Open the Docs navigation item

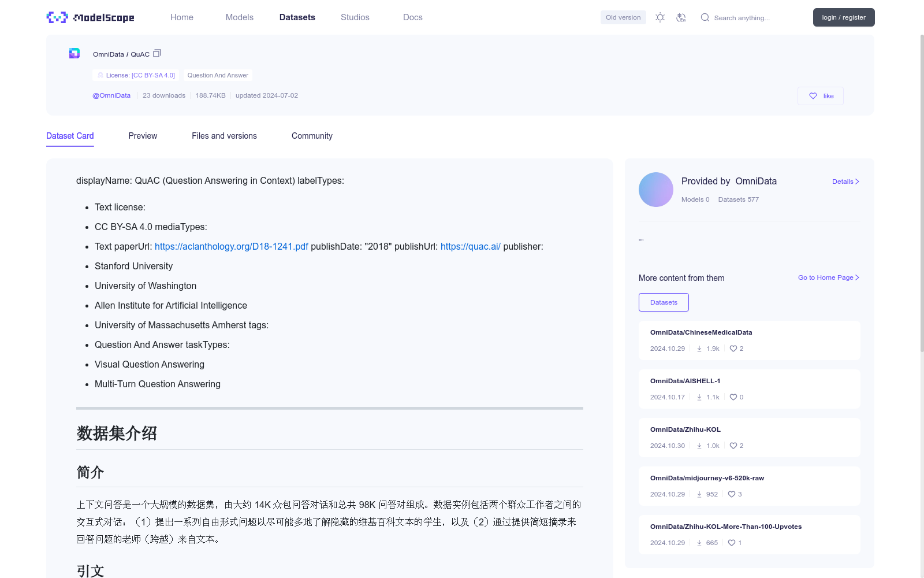tap(413, 17)
